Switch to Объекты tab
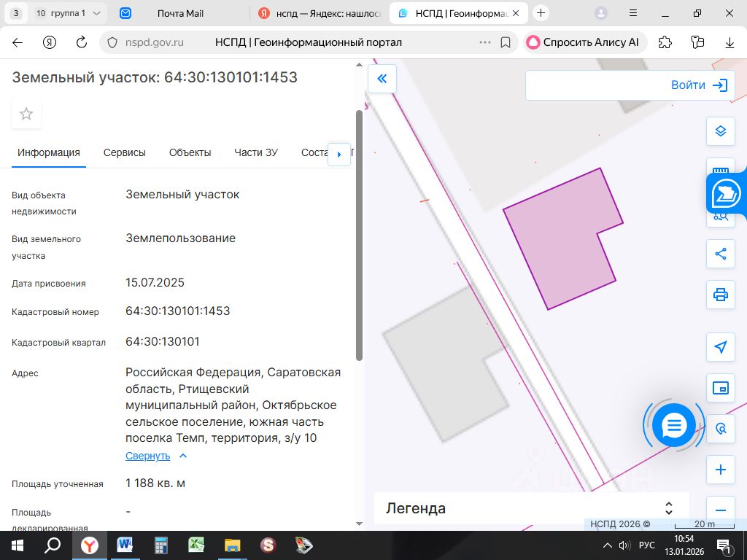The width and height of the screenshot is (747, 560). pos(190,153)
